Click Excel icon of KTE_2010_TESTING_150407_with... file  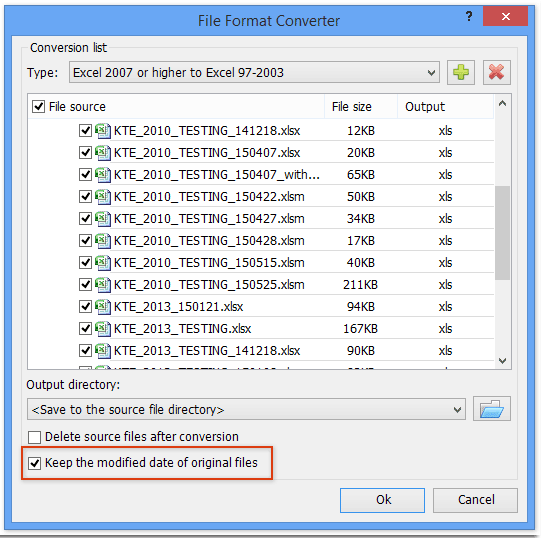pos(103,175)
